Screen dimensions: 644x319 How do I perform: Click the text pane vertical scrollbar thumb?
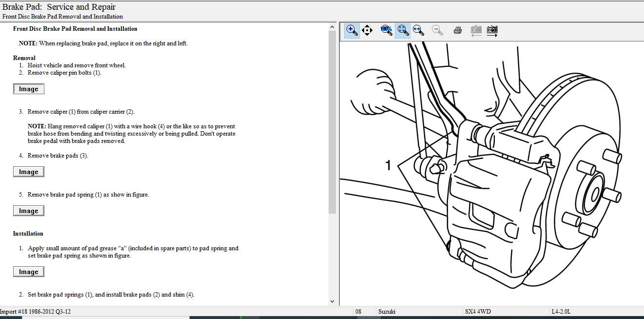click(x=332, y=122)
